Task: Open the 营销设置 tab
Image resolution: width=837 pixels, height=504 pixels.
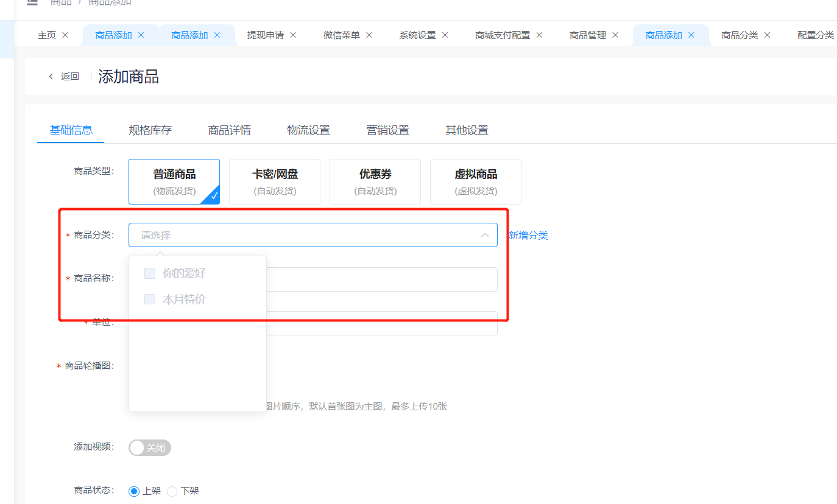Action: (387, 130)
